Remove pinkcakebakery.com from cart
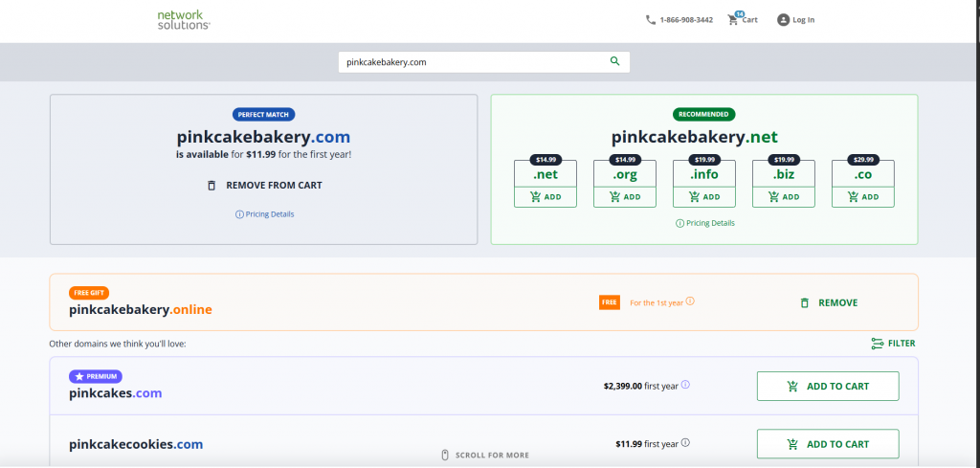This screenshot has width=980, height=468. click(264, 186)
